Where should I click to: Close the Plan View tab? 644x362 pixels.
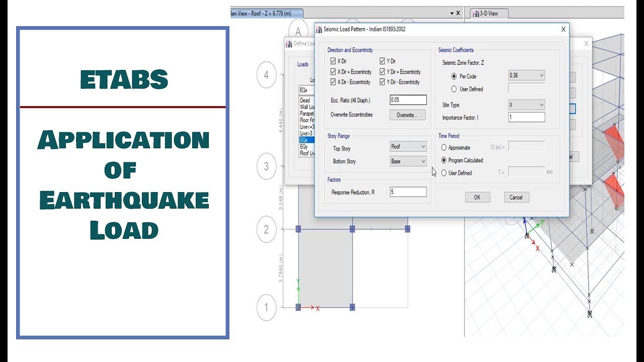[x=458, y=14]
